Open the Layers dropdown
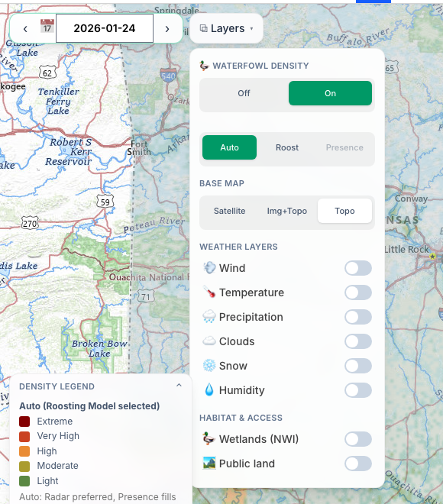Image resolution: width=443 pixels, height=504 pixels. click(226, 28)
